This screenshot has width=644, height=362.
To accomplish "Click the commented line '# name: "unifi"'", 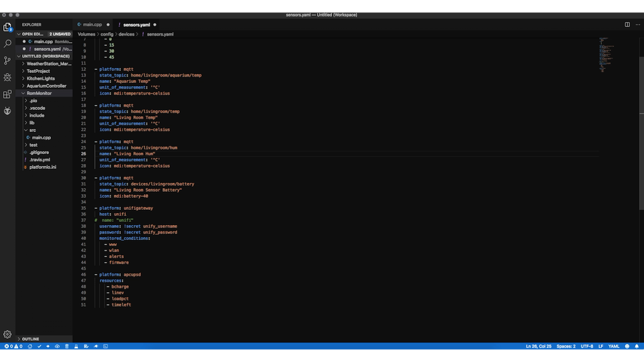I will (x=114, y=221).
